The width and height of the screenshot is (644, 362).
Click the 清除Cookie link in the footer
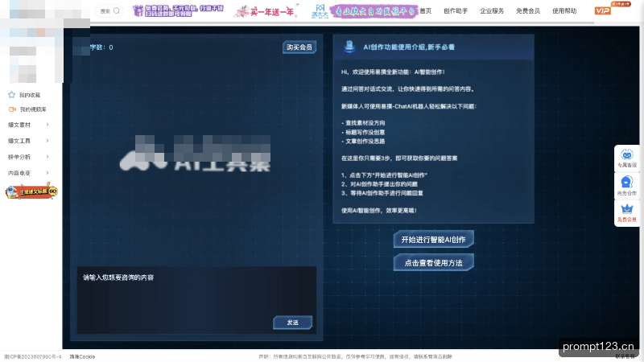click(82, 356)
